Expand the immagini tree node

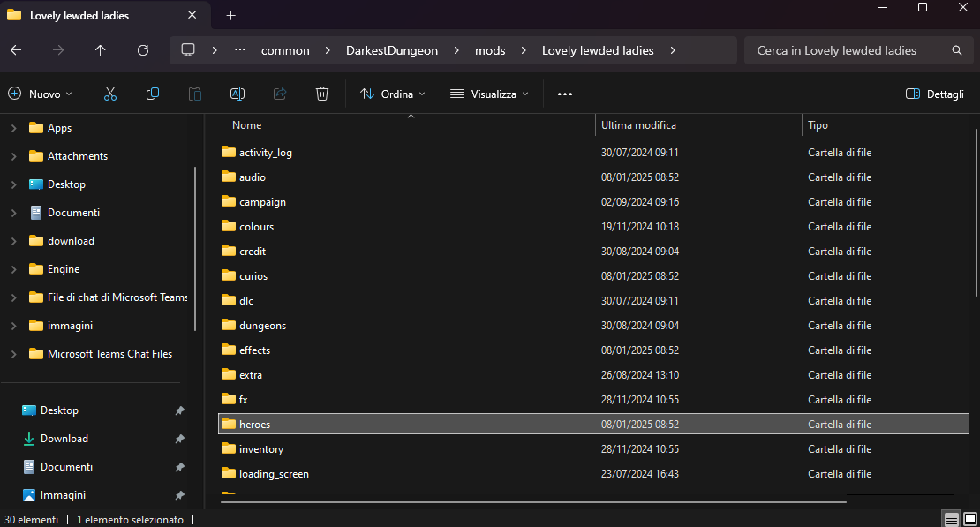pos(13,326)
